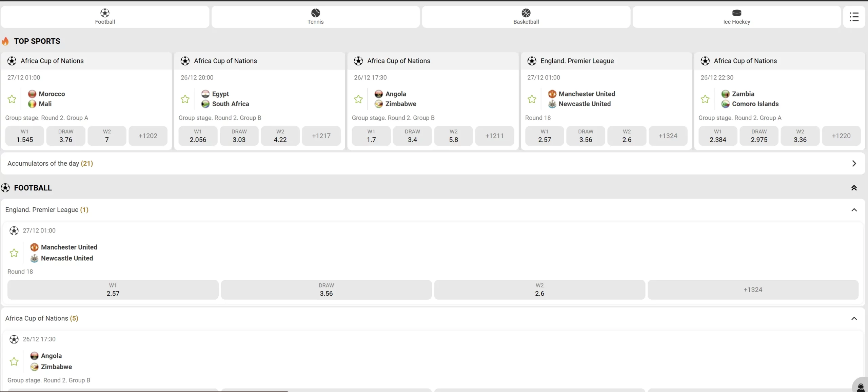Click soccer ball icon on Zambia card header
Screen dimensions: 868x392
(x=705, y=61)
